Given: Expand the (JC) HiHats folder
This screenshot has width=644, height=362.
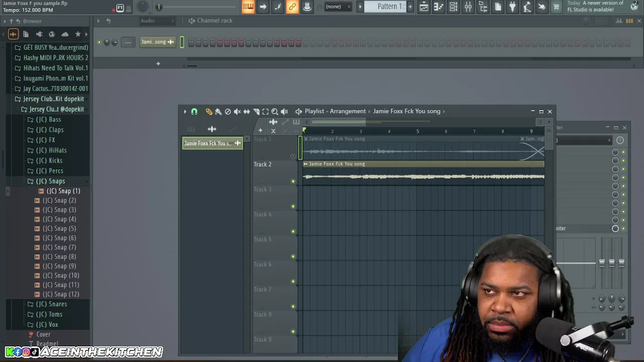Looking at the screenshot, I should [51, 150].
